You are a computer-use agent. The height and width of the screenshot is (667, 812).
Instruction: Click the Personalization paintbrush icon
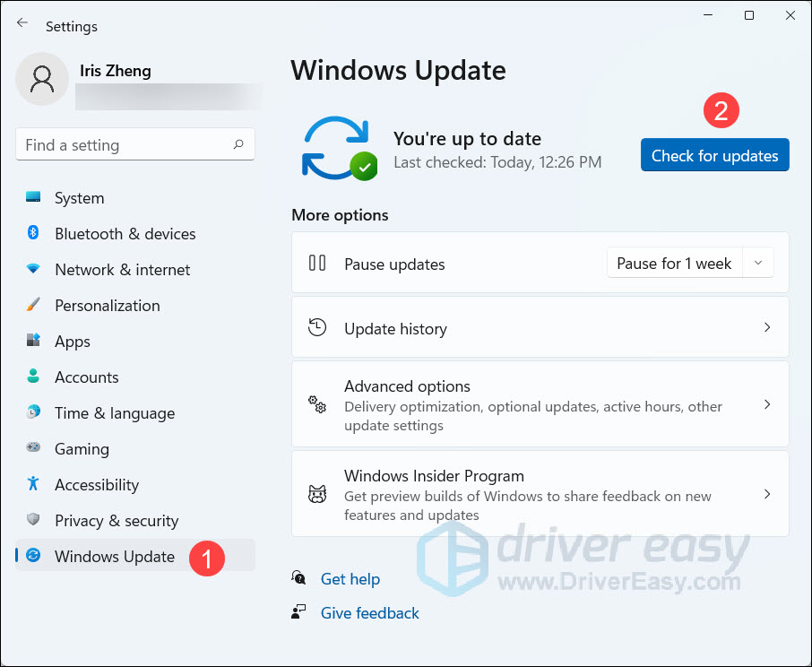coord(33,306)
